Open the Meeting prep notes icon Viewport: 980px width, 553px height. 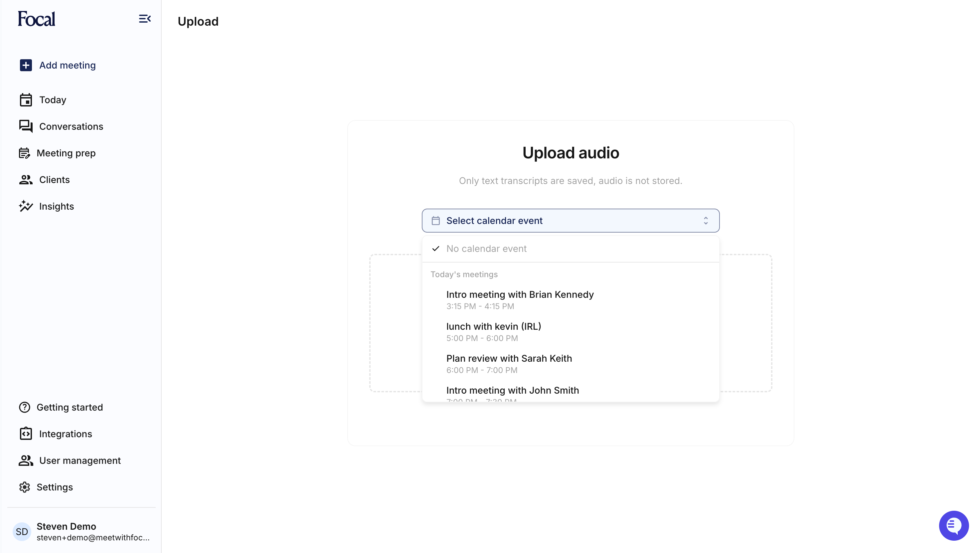coord(26,153)
